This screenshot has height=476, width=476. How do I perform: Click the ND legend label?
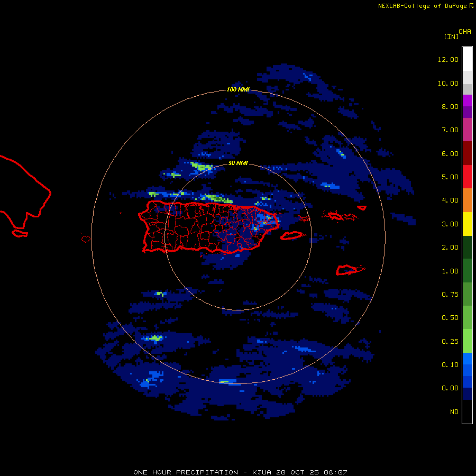coord(454,412)
